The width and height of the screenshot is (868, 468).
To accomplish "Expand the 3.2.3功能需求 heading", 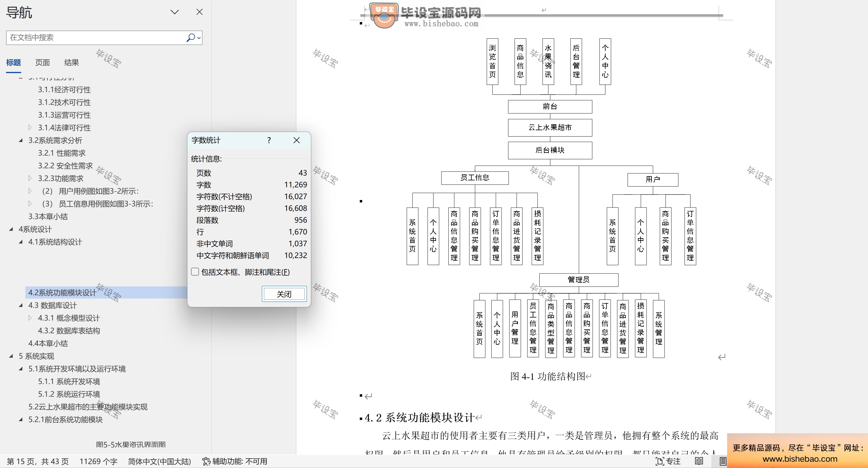I will pos(30,179).
